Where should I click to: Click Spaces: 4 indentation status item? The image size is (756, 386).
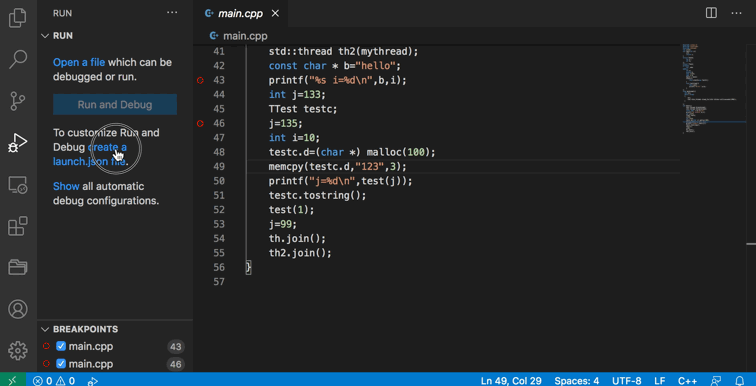click(577, 381)
